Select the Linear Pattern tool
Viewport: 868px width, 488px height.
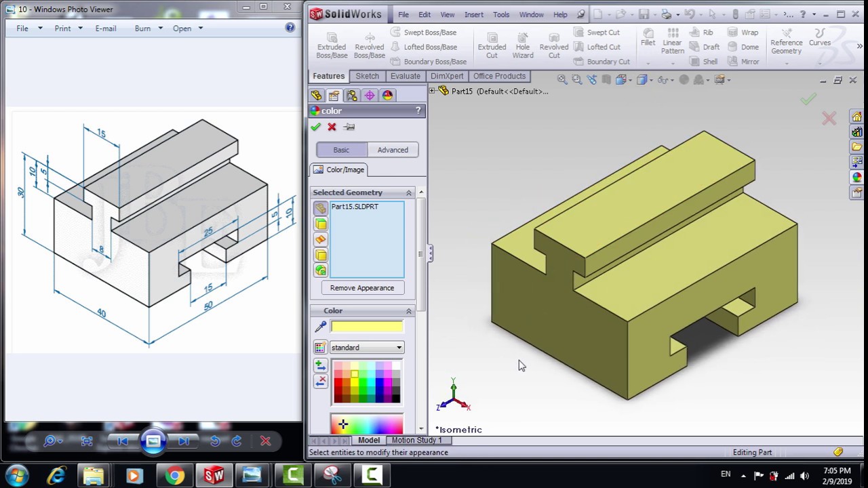point(673,41)
